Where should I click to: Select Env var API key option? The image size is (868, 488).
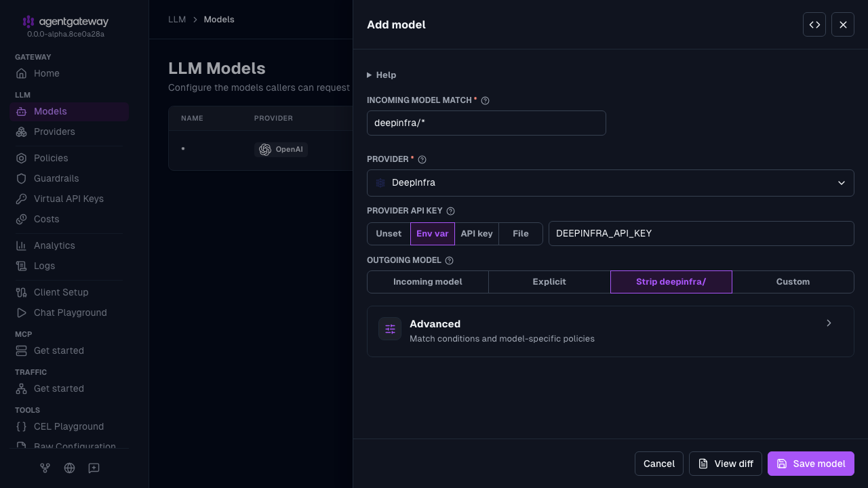(x=433, y=234)
